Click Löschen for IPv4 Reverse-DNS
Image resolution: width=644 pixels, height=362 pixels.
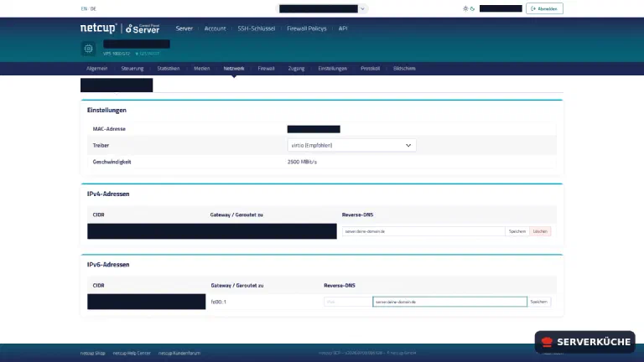coord(540,231)
